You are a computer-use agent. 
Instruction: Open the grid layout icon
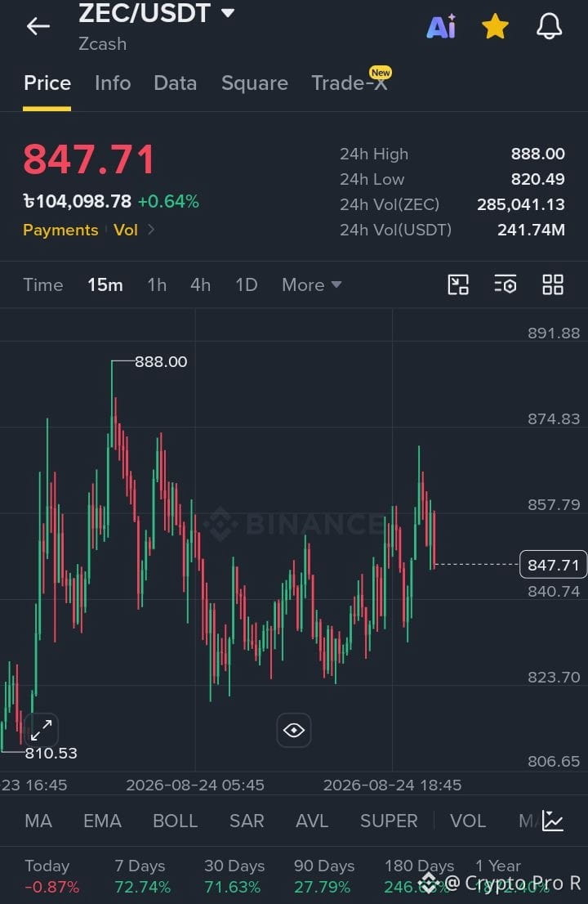553,284
